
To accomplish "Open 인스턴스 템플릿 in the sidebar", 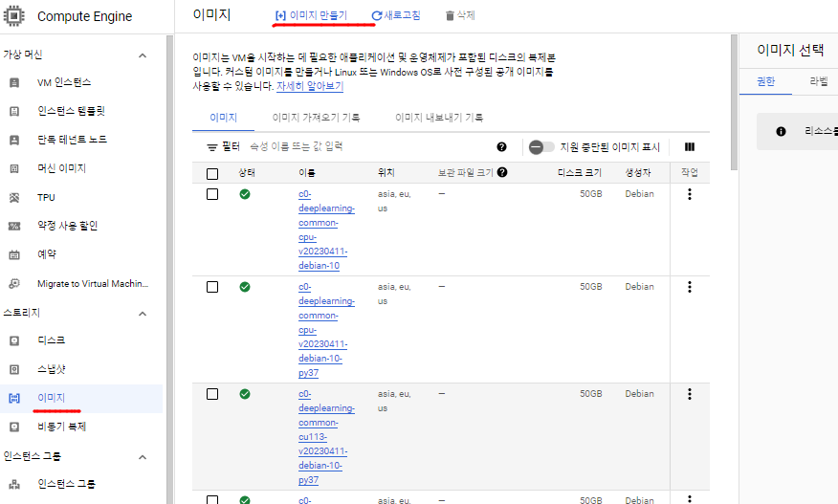I will tap(71, 111).
